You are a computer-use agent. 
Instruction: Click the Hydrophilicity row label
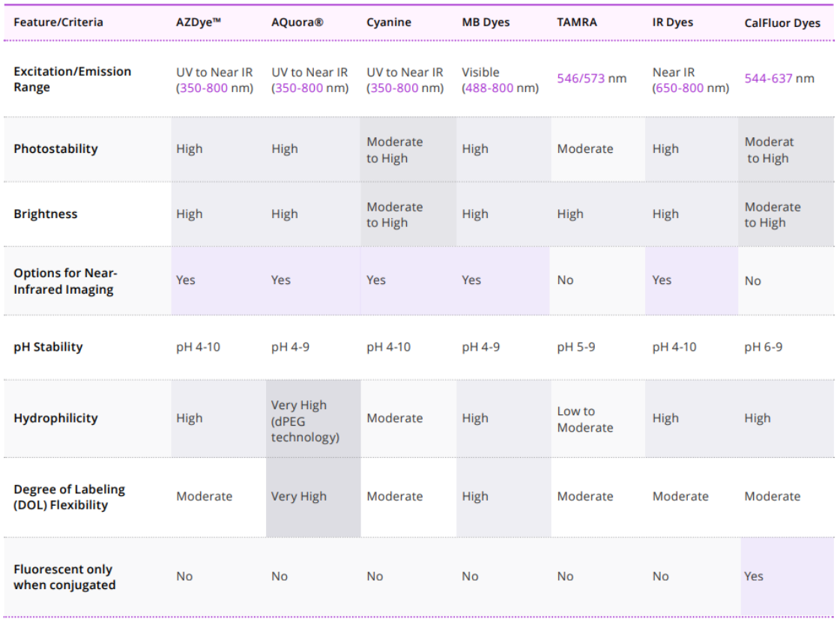[x=55, y=418]
